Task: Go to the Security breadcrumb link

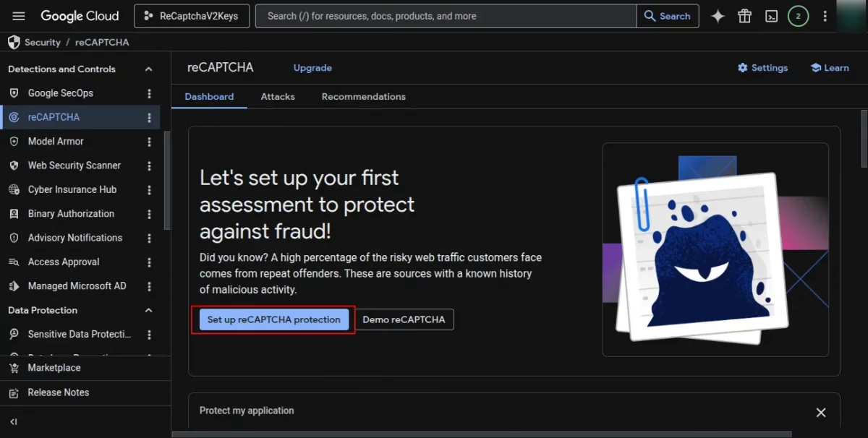Action: point(43,42)
